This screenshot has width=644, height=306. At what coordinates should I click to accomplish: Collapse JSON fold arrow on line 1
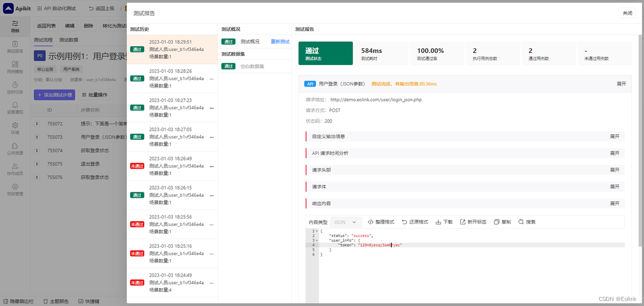tap(316, 231)
